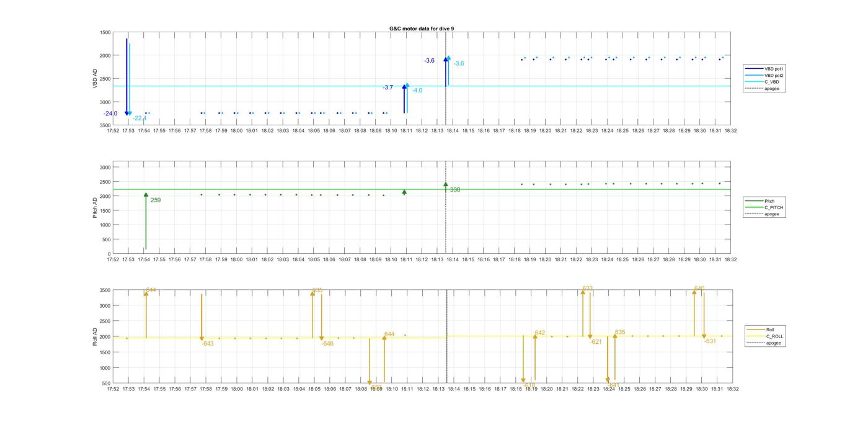Click the '-631' roll annotation
Image resolution: width=868 pixels, height=430 pixels.
point(710,341)
